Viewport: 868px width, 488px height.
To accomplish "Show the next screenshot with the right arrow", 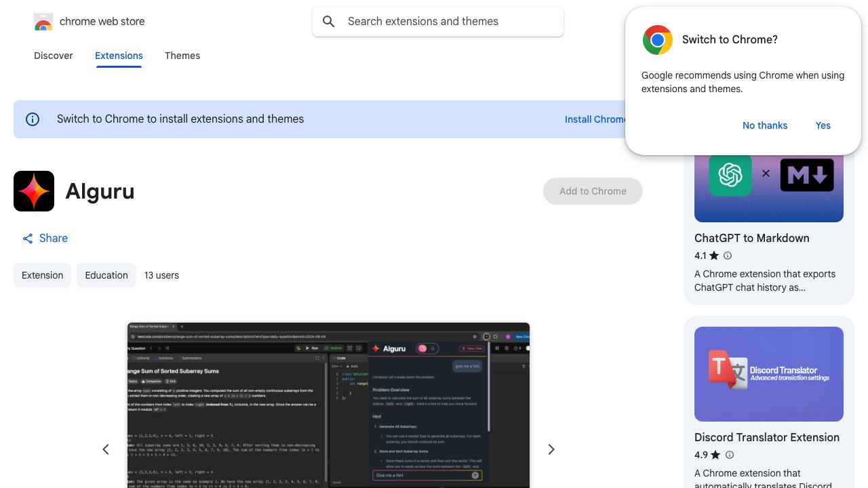I will click(x=551, y=449).
